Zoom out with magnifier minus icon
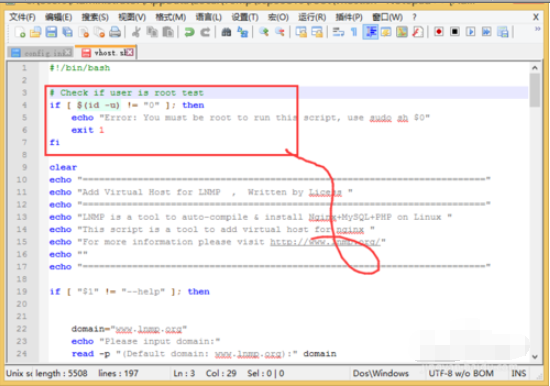The height and width of the screenshot is (386, 550). (x=280, y=32)
